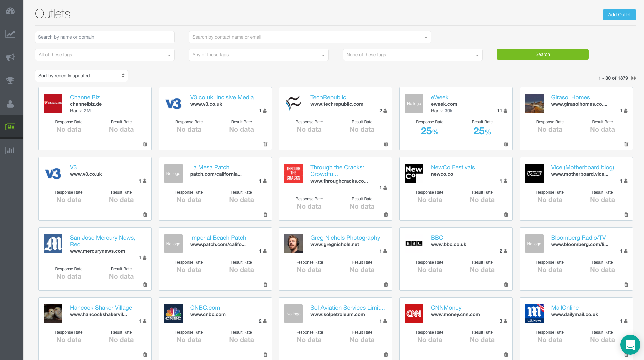
Task: Click trash icon on V3.co.uk, Incisive Media card
Action: coord(265,144)
